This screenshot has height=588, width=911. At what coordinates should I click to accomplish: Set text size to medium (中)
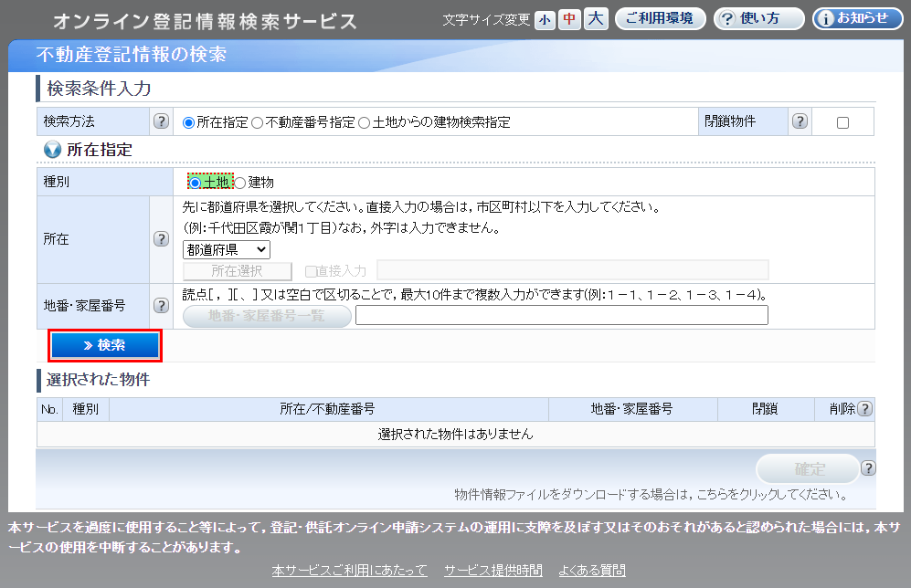pyautogui.click(x=570, y=19)
